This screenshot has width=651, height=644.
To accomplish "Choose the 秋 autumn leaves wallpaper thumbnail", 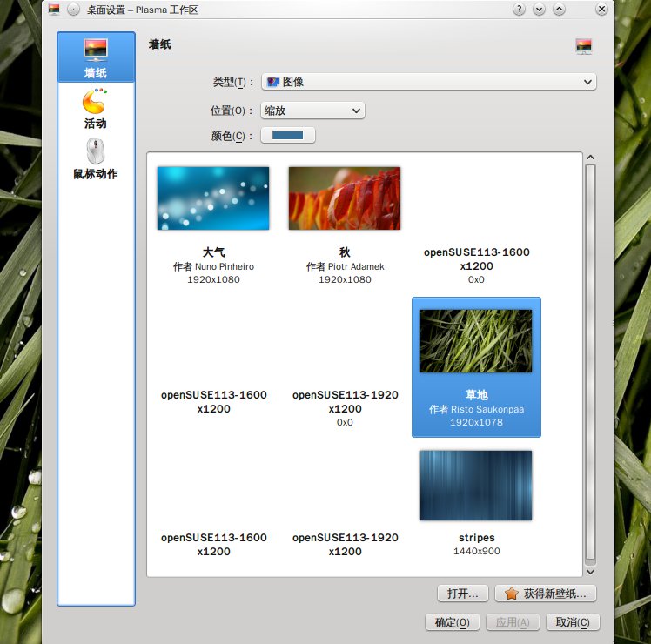I will tap(345, 198).
